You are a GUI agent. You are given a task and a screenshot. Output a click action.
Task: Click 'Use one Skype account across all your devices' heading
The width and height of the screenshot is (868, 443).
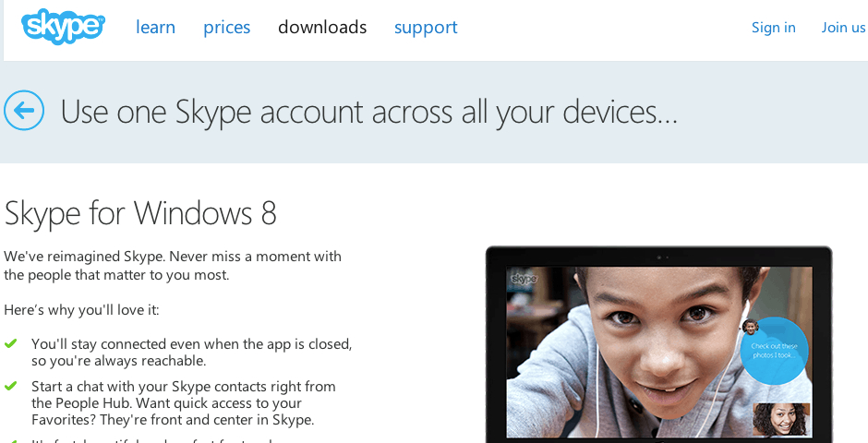tap(368, 111)
